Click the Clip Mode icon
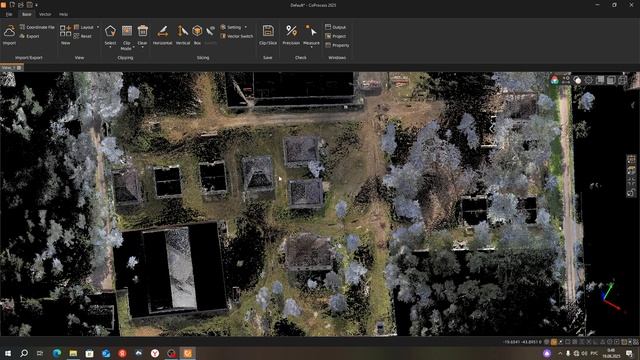This screenshot has width=640, height=360. (x=127, y=31)
